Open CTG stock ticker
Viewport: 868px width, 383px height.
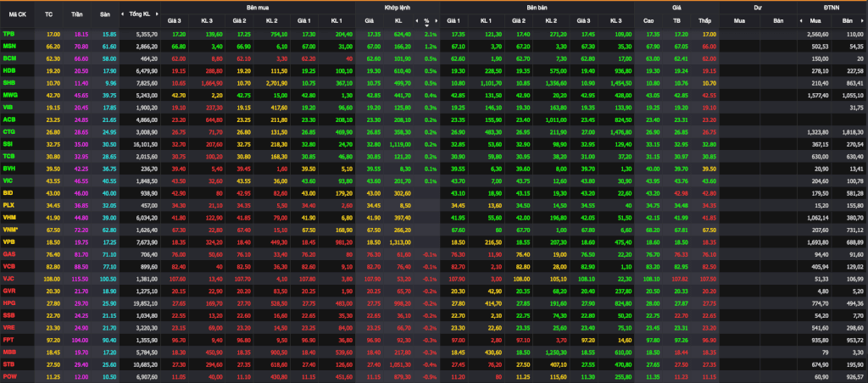(8, 131)
